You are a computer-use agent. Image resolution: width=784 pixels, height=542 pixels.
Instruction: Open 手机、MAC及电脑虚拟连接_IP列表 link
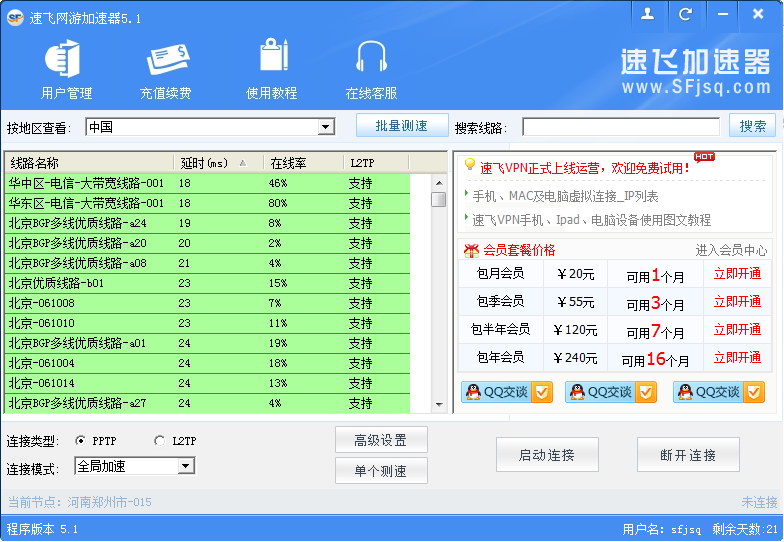[565, 196]
